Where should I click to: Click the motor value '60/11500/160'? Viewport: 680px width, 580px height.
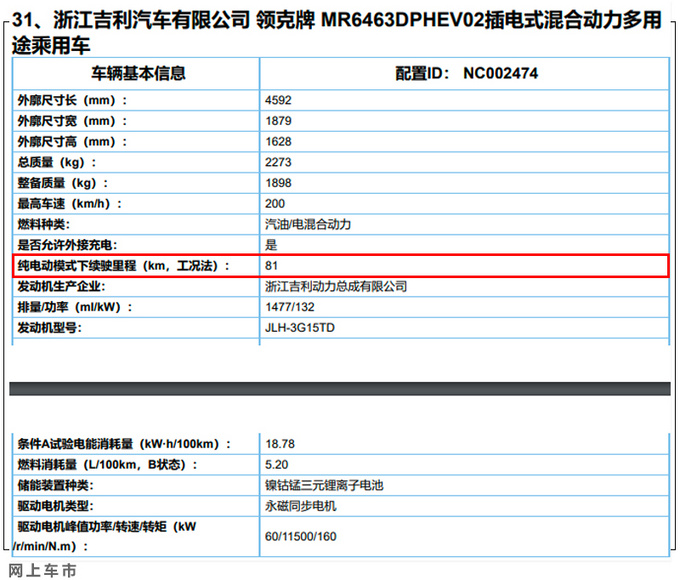(x=301, y=537)
